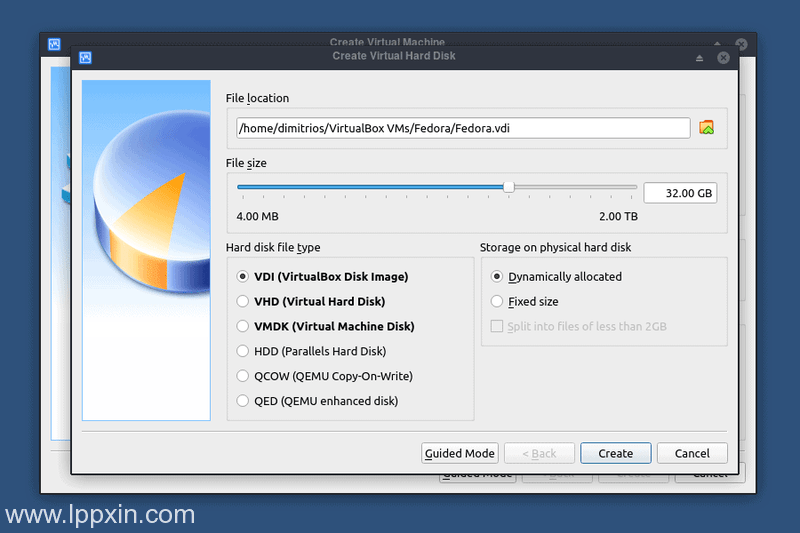
Task: Select Dynamically allocated storage
Action: [x=556, y=276]
